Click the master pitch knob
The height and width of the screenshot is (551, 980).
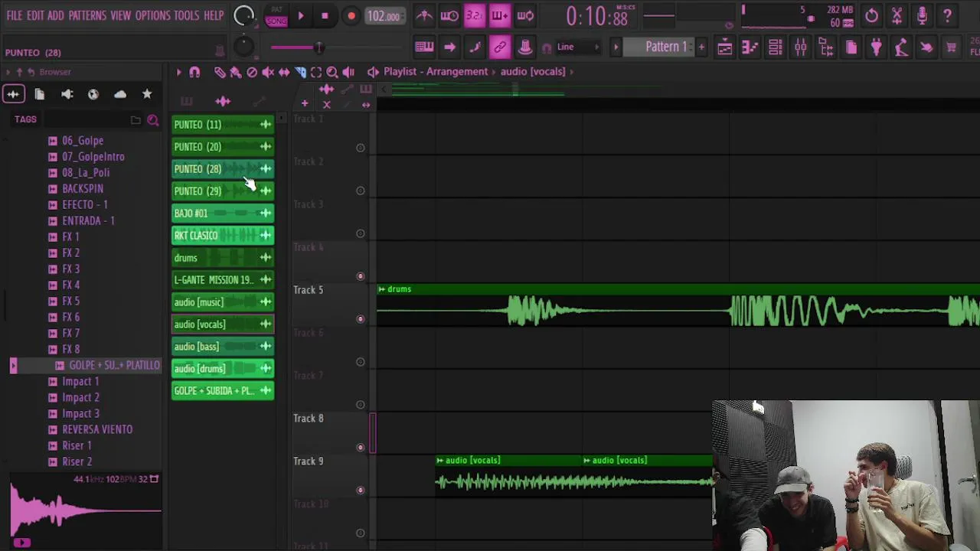243,46
